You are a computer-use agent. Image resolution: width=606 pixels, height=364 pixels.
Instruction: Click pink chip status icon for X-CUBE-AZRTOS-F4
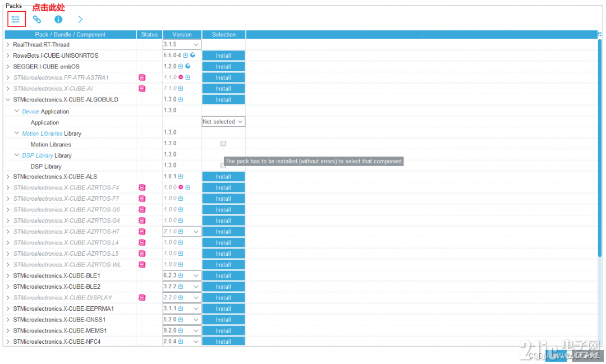coord(142,187)
